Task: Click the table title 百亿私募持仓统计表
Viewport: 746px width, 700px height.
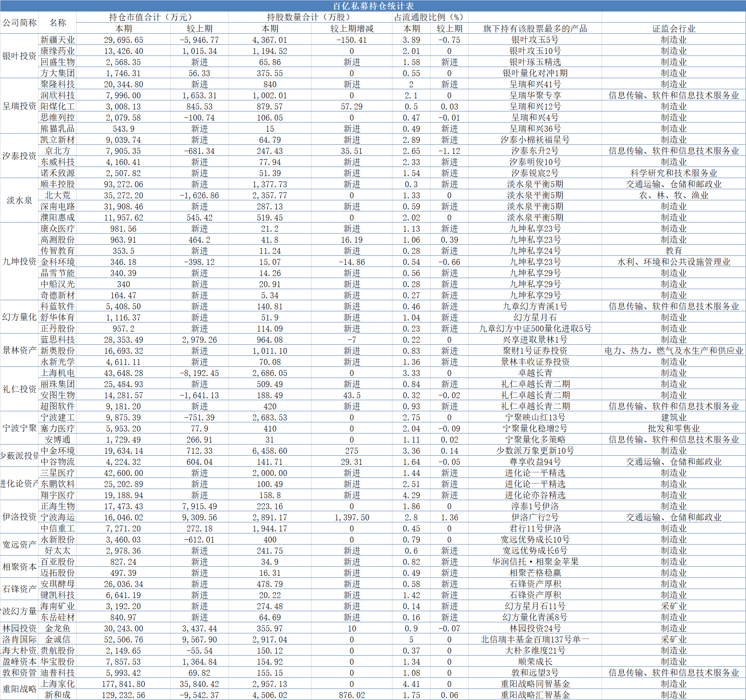Action: point(373,6)
